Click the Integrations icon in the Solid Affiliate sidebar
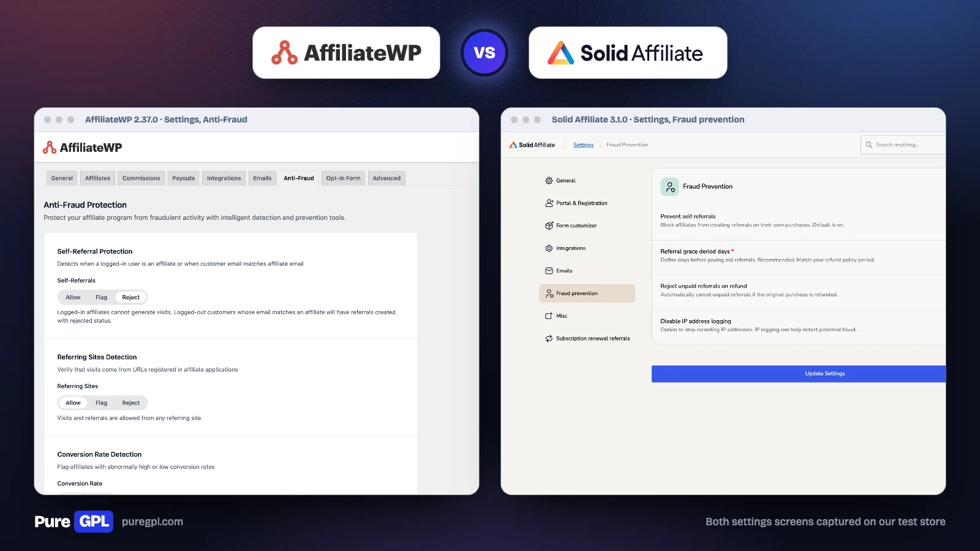Viewport: 980px width, 551px height. (x=549, y=249)
